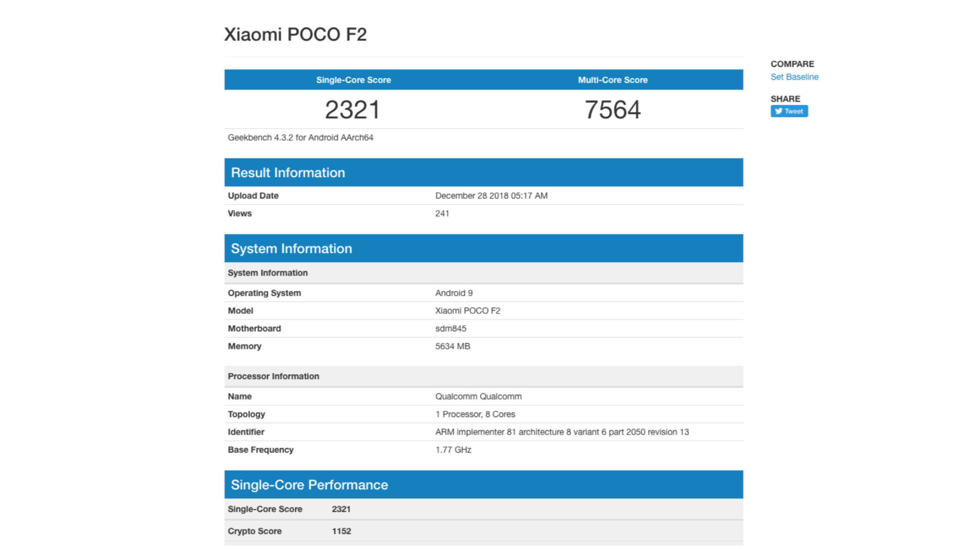Click the Base Frequency value 1.77 GHz
This screenshot has height=549, width=980.
point(453,450)
